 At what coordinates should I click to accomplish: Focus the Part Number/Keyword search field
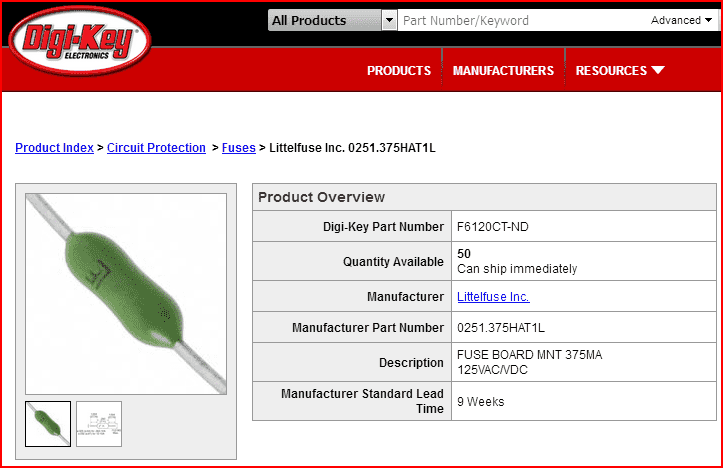pos(521,20)
